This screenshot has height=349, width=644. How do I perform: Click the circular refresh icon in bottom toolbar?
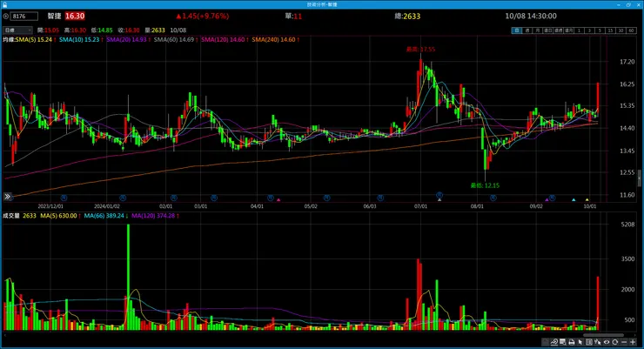614,342
